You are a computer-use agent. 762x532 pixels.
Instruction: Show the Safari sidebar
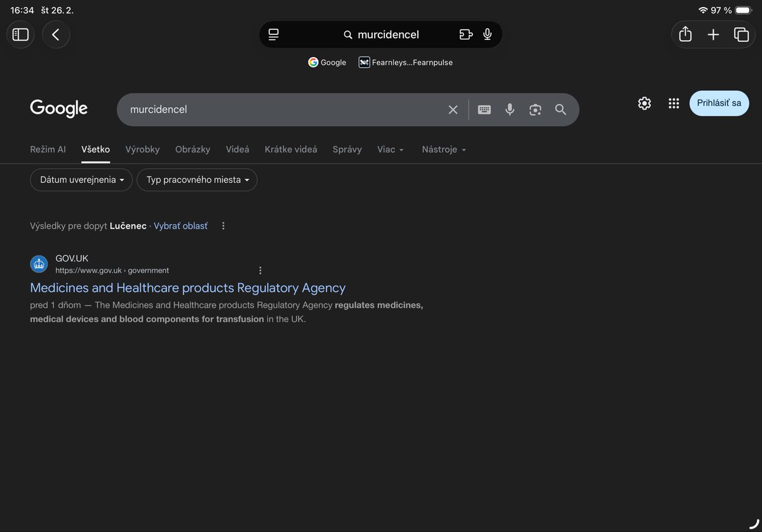tap(20, 34)
